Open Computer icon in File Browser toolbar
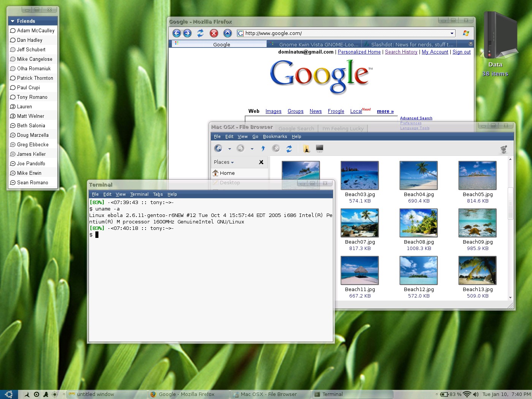Screen dimensions: 532x399 [320, 149]
